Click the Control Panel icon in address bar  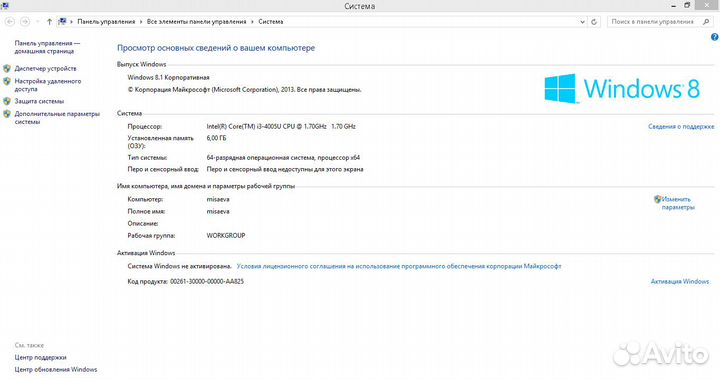pyautogui.click(x=62, y=22)
